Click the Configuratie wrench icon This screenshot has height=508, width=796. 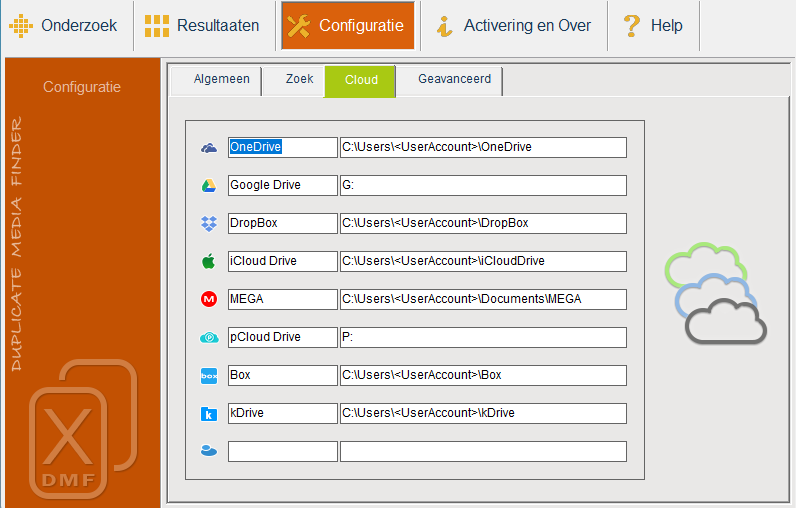[x=298, y=26]
